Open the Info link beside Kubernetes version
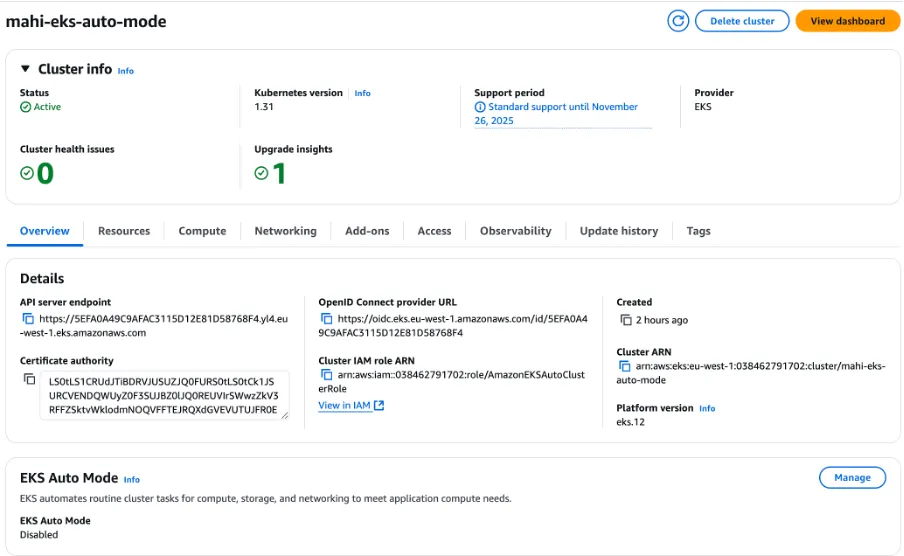This screenshot has height=556, width=904. click(363, 93)
